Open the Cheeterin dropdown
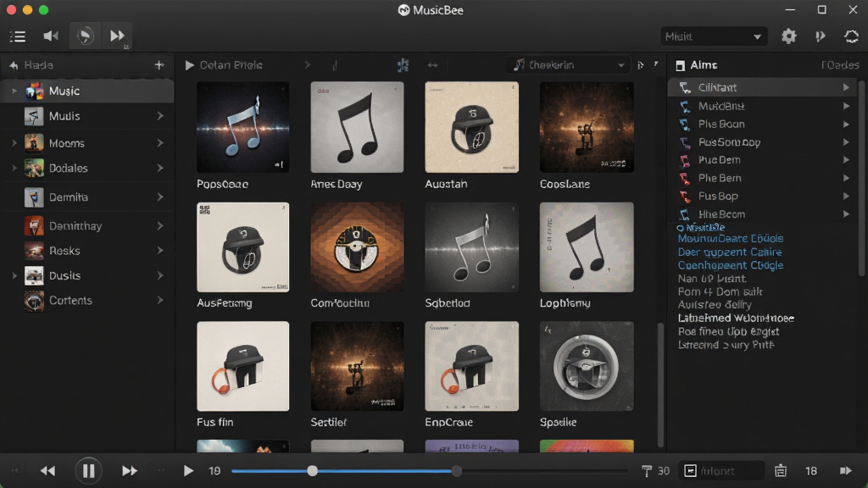Viewport: 868px width, 488px height. pyautogui.click(x=568, y=65)
